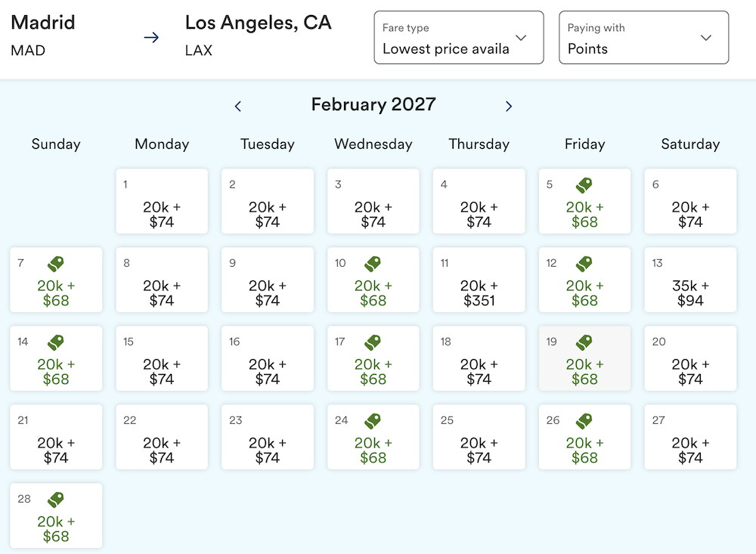The height and width of the screenshot is (554, 756).
Task: Go to previous month arrow
Action: pos(237,106)
